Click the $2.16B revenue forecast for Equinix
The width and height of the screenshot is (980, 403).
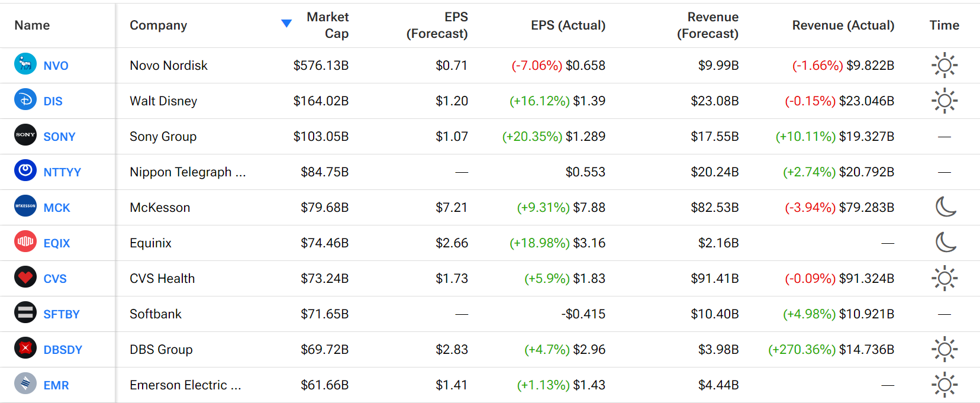(x=718, y=243)
